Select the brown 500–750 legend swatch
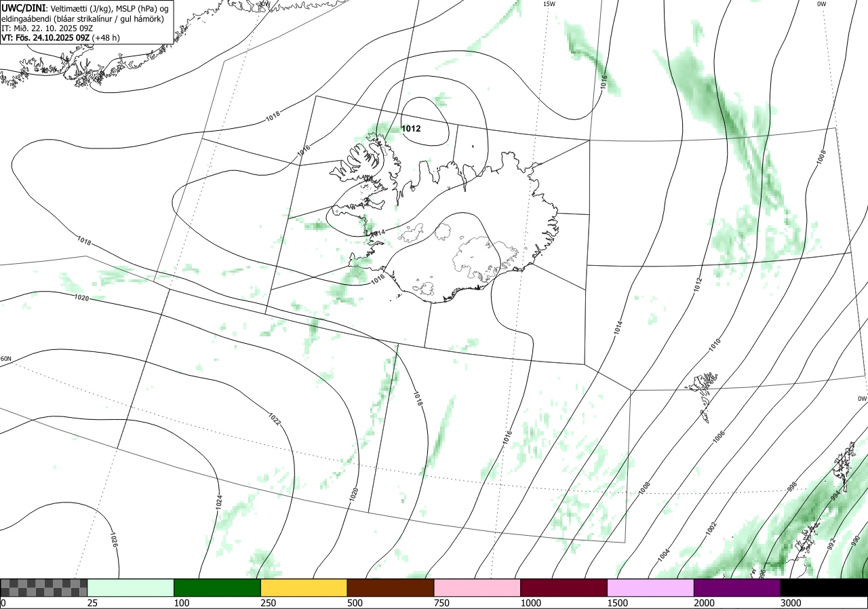The image size is (868, 609). tap(391, 587)
